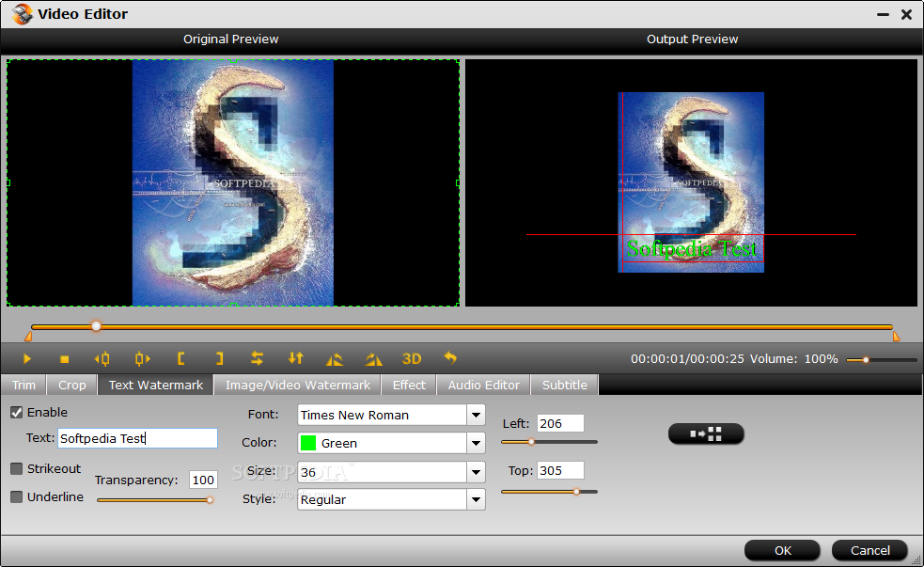Step to the next frame

[x=142, y=358]
